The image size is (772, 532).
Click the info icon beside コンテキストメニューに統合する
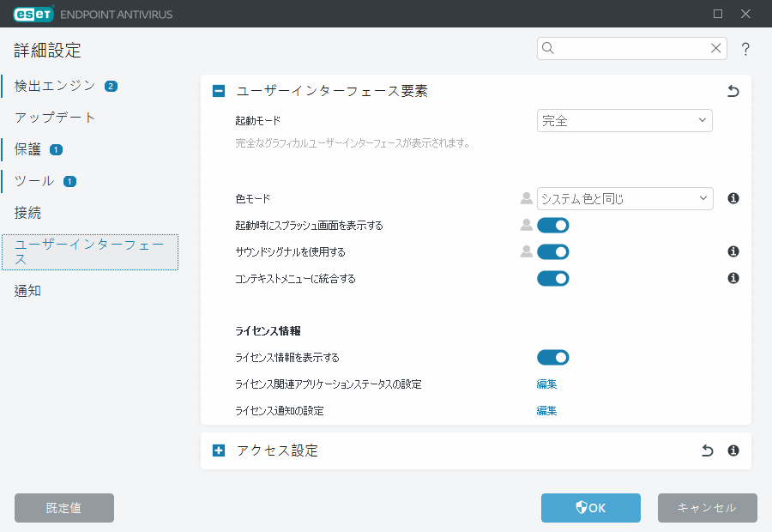(x=732, y=278)
